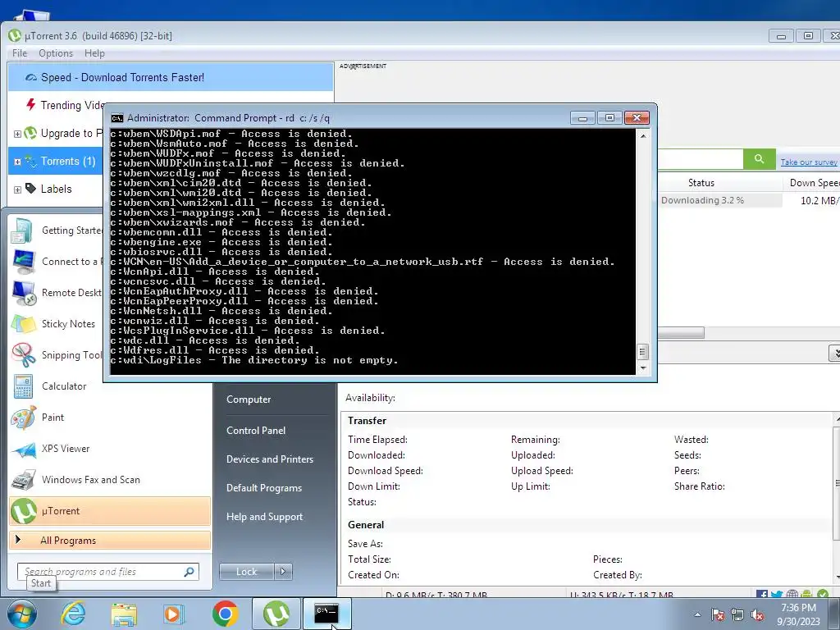Select Speed - Download Torrents Faster item
Viewport: 840px width, 630px height.
pyautogui.click(x=171, y=77)
